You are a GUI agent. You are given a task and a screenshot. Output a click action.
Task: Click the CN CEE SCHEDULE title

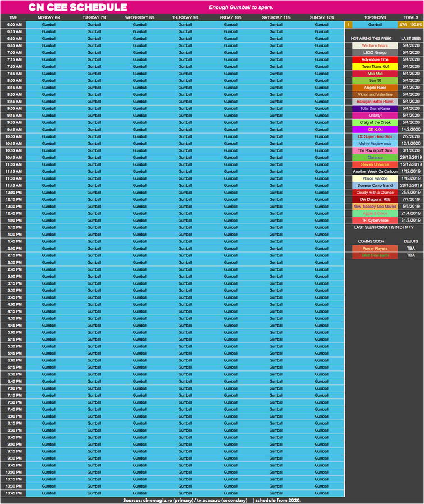click(x=77, y=7)
